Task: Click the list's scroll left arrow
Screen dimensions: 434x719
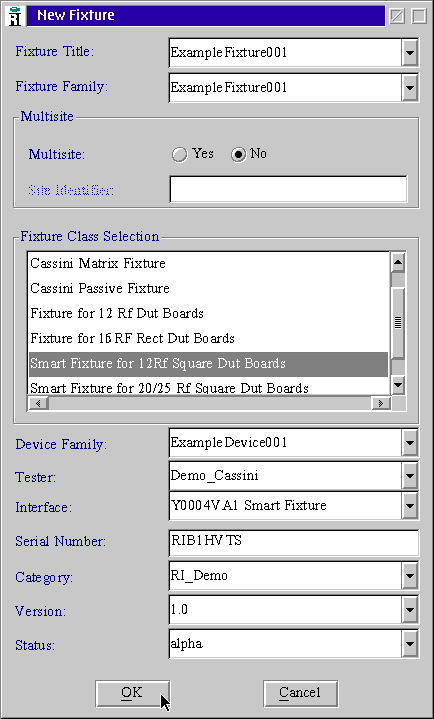Action: 39,403
